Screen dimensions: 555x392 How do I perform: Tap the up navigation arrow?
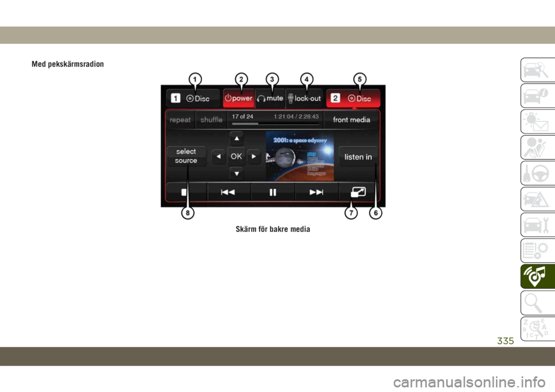coord(236,138)
